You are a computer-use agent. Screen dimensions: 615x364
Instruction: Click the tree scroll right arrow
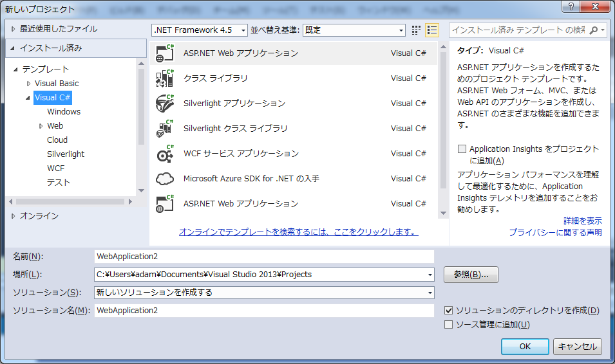coord(130,201)
